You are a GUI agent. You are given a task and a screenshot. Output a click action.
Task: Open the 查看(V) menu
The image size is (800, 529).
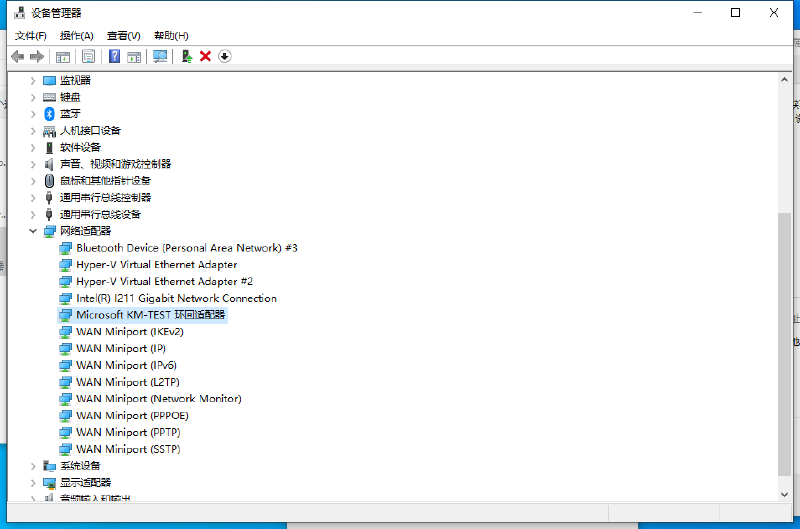pyautogui.click(x=124, y=36)
